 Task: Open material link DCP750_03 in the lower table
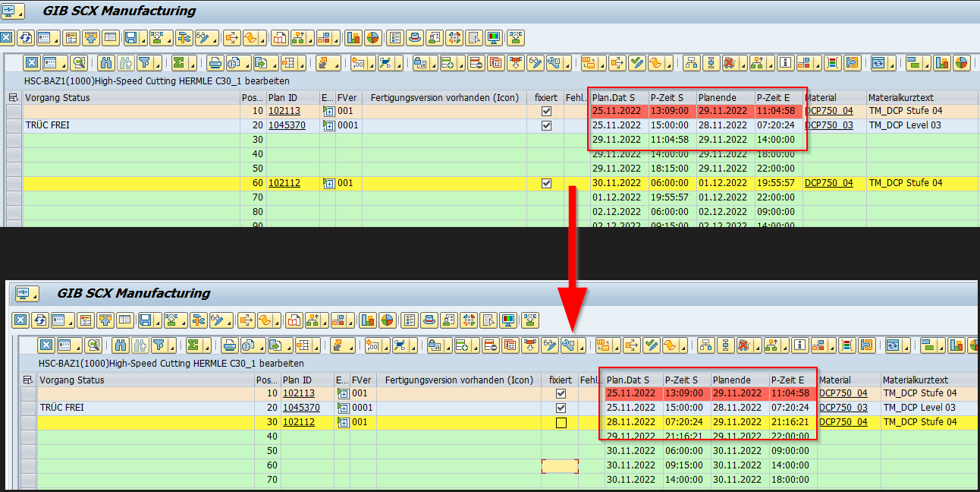point(843,408)
